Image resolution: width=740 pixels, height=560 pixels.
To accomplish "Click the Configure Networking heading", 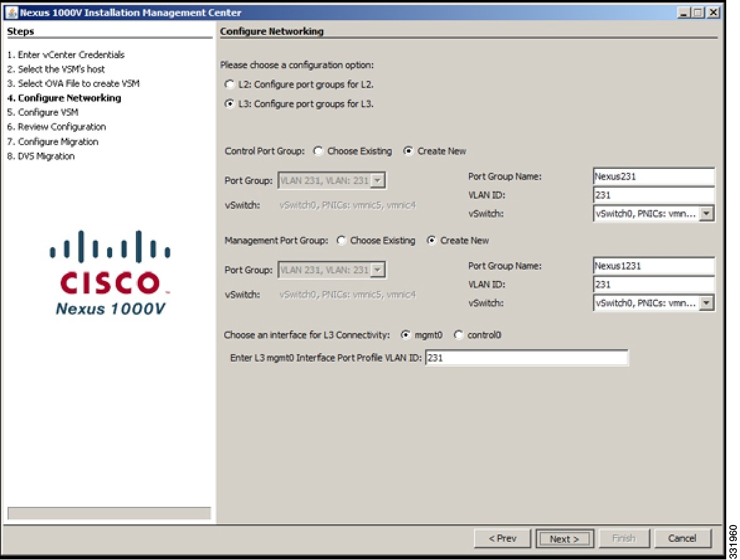I will point(272,32).
